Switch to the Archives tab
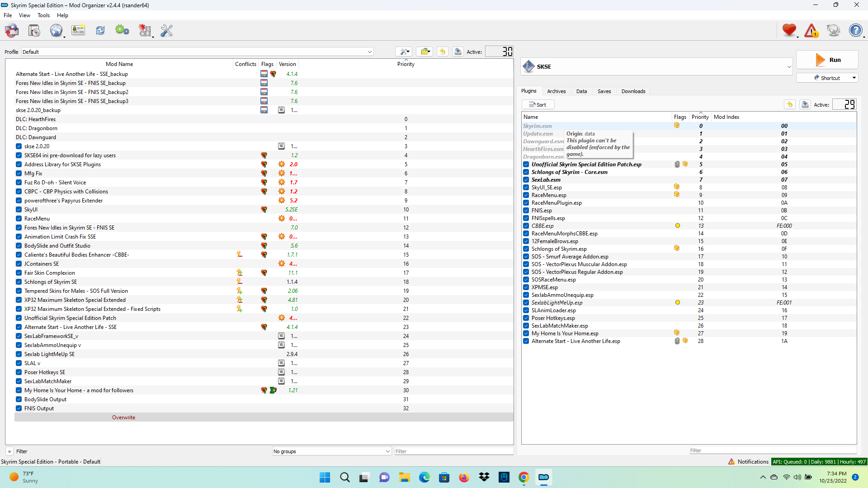This screenshot has width=868, height=488. 557,91
